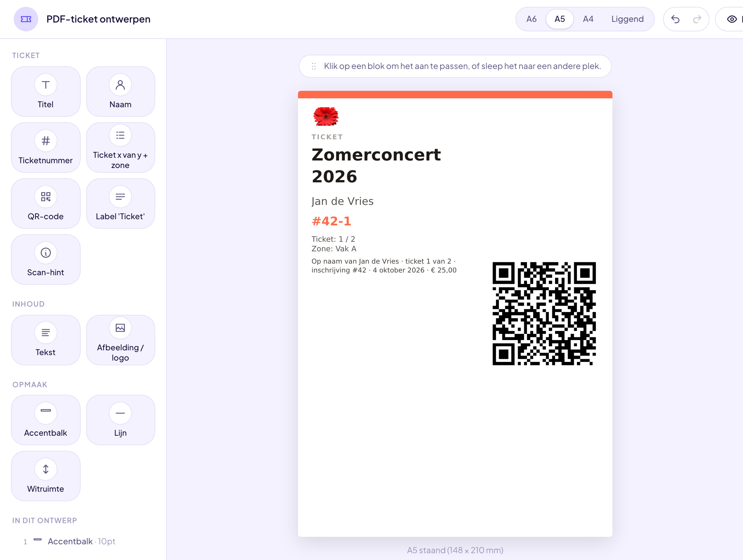
Task: Switch paper size to A4
Action: coord(588,19)
